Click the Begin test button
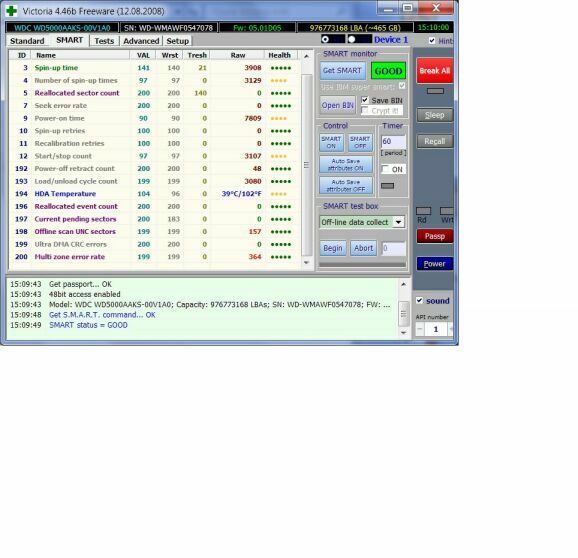Viewport: 578px width, 558px height. 332,248
